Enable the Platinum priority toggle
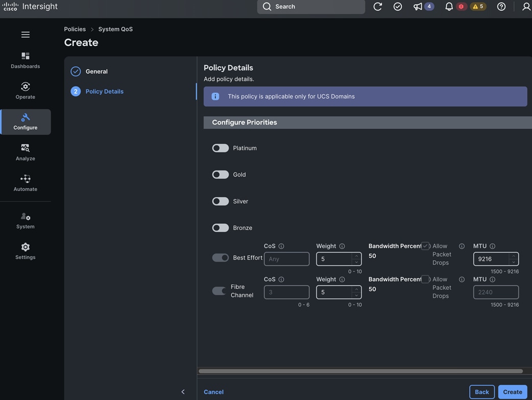532x400 pixels. [221, 148]
